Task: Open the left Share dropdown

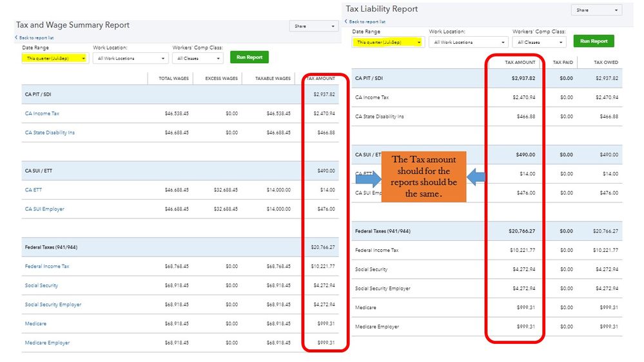Action: [x=314, y=26]
